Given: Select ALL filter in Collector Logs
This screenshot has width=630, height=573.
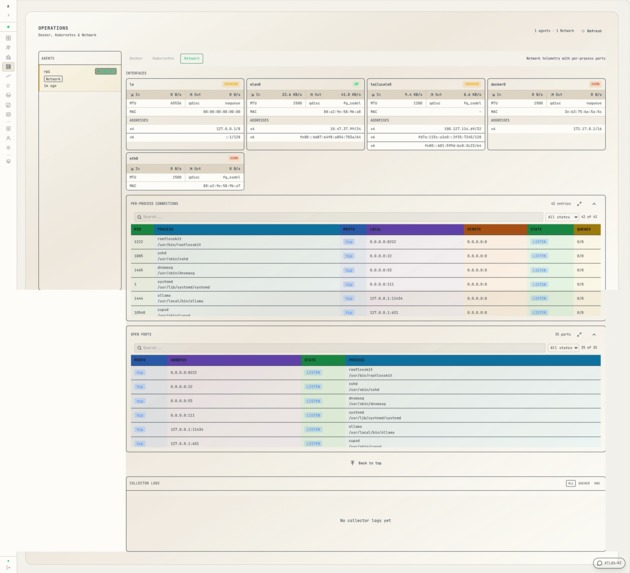Looking at the screenshot, I should 571,483.
